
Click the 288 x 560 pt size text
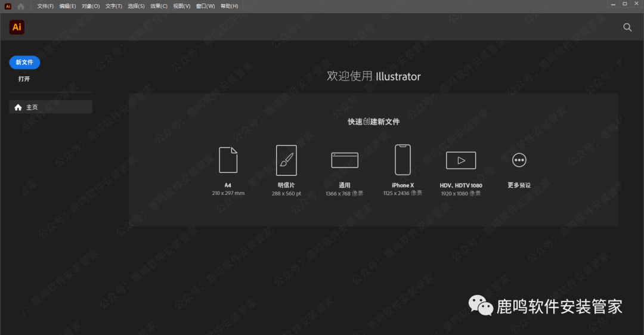point(286,193)
